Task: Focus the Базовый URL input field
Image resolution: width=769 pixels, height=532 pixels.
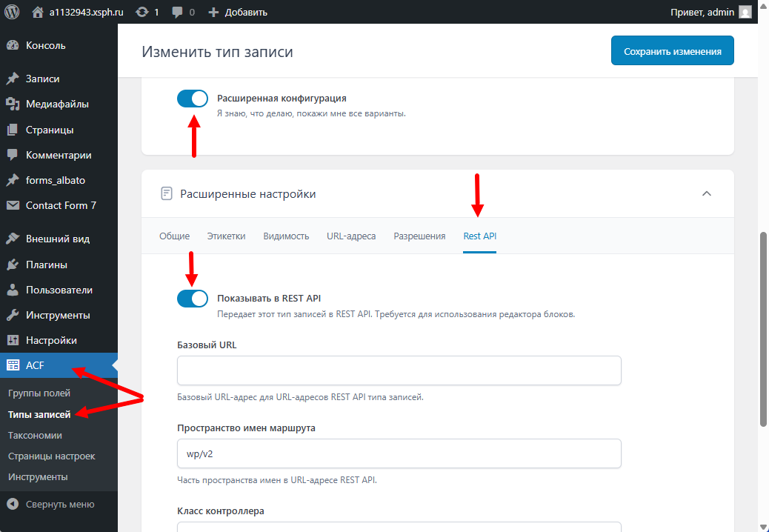Action: click(399, 370)
